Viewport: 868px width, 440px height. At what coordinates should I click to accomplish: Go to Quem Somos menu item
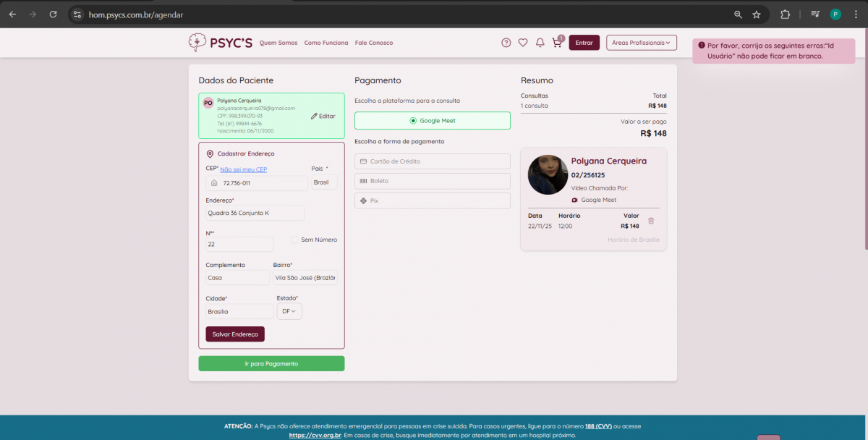(278, 43)
